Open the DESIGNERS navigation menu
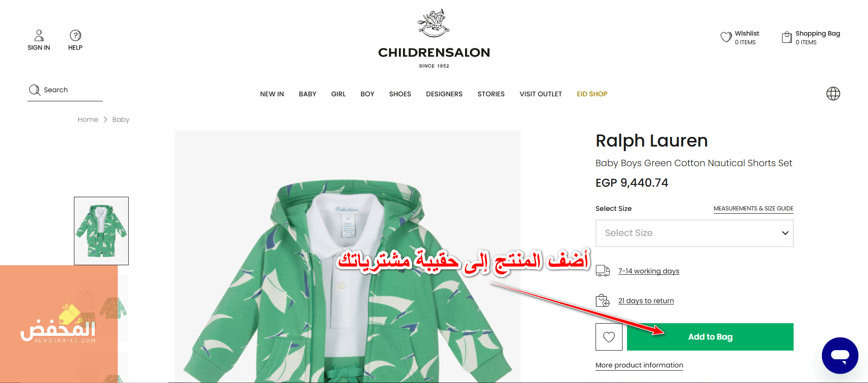 click(x=444, y=94)
